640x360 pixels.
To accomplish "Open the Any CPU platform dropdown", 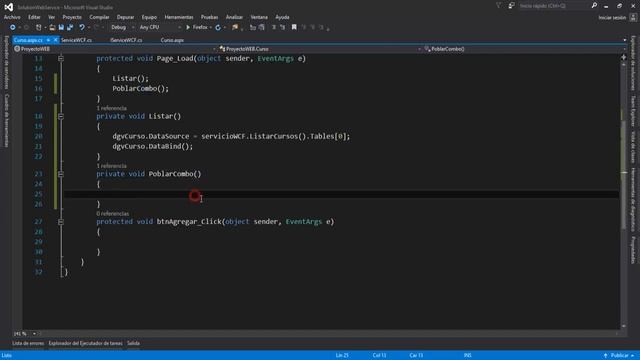I will (x=179, y=27).
